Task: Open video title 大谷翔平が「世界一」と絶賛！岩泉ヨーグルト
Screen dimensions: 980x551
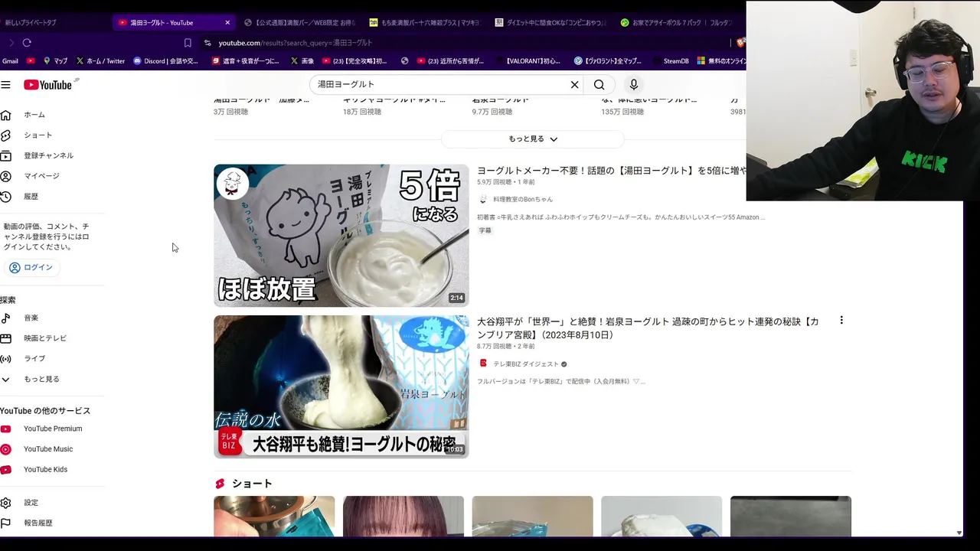Action: pyautogui.click(x=648, y=328)
